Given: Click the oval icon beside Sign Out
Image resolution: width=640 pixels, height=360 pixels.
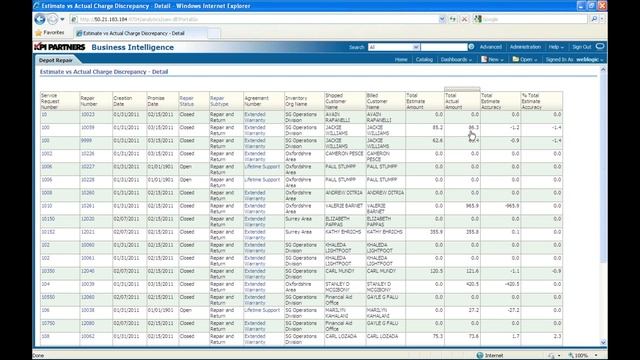Looking at the screenshot, I should (600, 47).
